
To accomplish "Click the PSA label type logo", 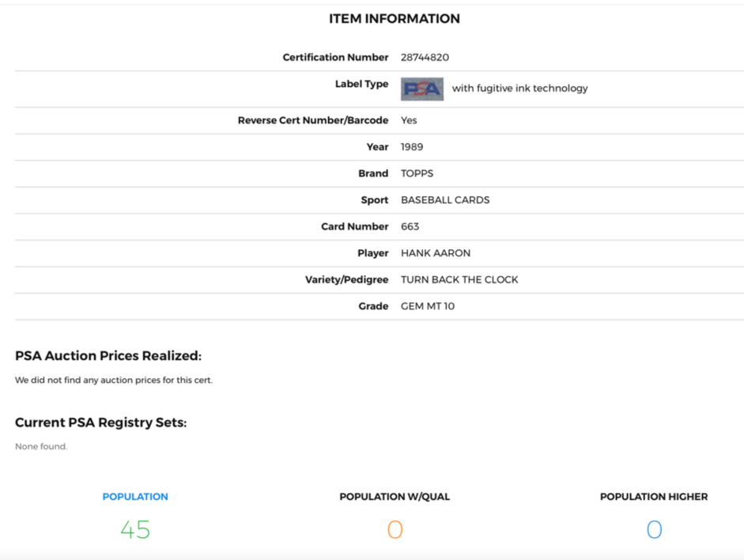I will (422, 89).
